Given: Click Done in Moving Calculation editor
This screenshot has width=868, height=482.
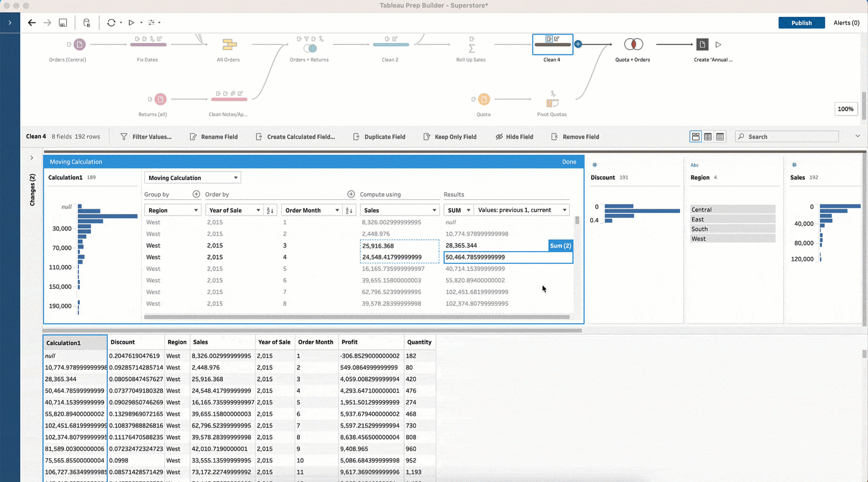Looking at the screenshot, I should point(569,162).
